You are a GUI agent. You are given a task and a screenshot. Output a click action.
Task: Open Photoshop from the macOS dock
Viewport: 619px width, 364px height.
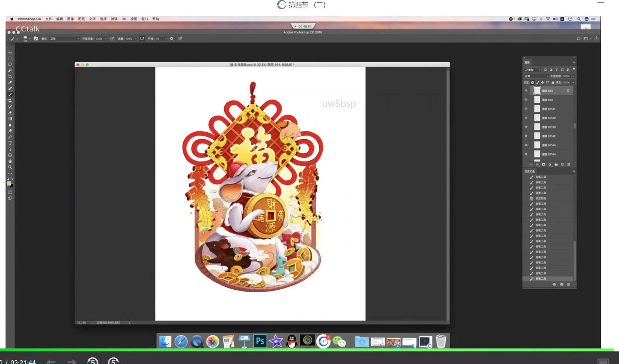point(260,341)
